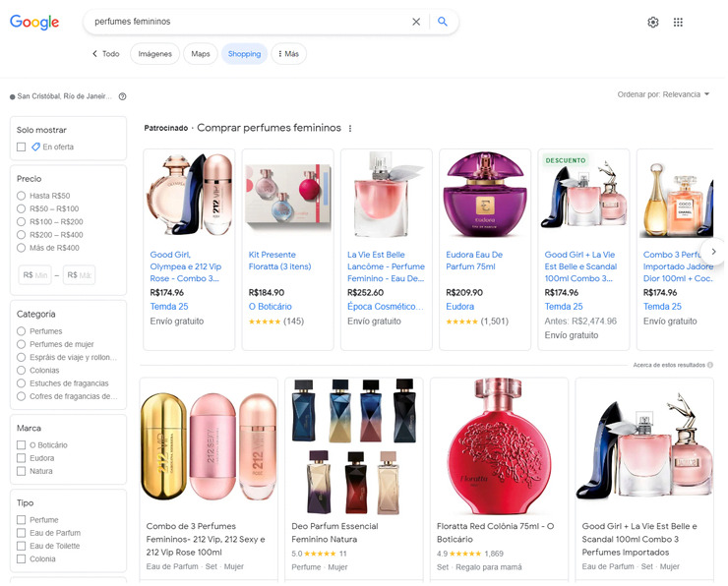Viewport: 728px width, 586px height.
Task: Switch to the Maps tab
Action: [x=201, y=54]
